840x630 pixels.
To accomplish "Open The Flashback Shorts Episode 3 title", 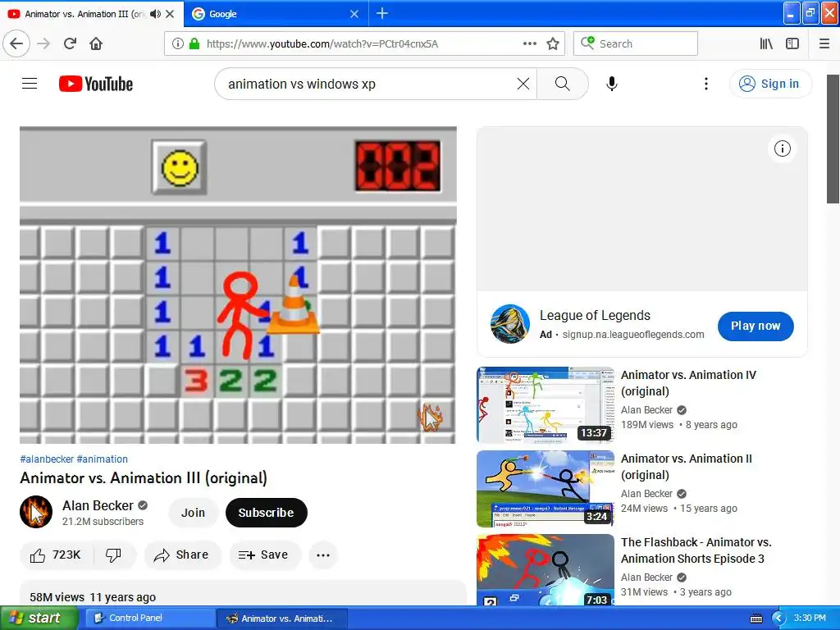I will coord(696,550).
